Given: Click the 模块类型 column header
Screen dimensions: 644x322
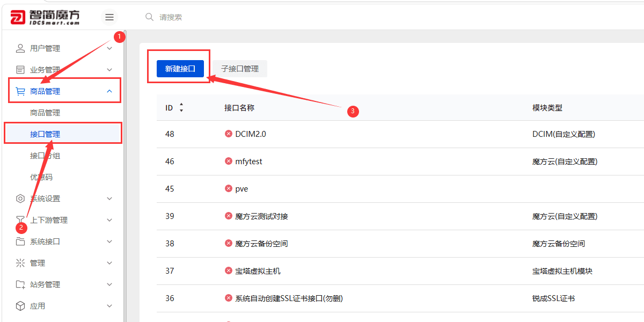Looking at the screenshot, I should click(x=547, y=107).
